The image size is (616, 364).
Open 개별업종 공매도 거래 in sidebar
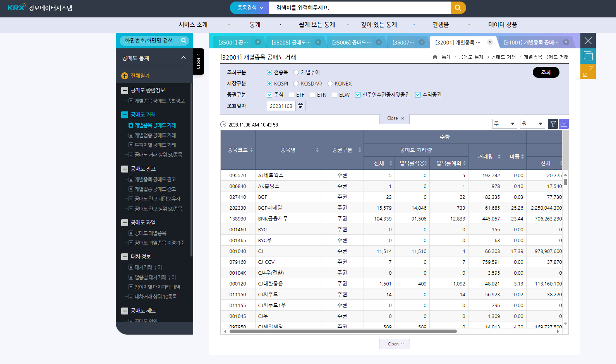tap(155, 135)
